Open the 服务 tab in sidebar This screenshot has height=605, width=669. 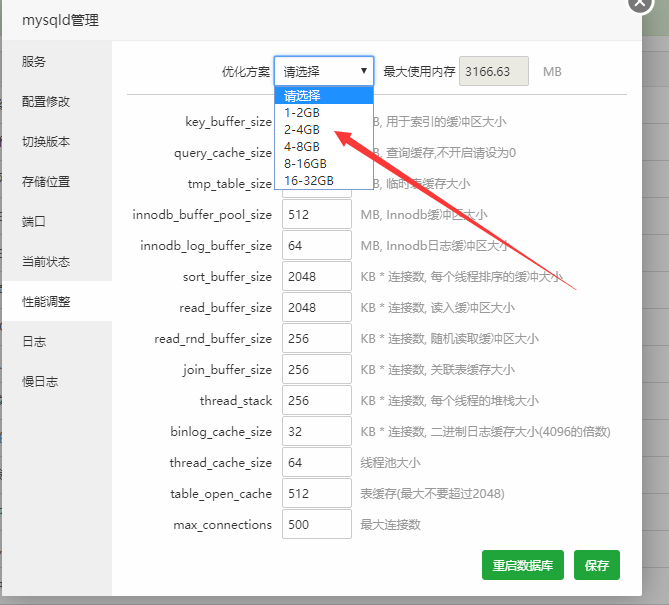(34, 62)
